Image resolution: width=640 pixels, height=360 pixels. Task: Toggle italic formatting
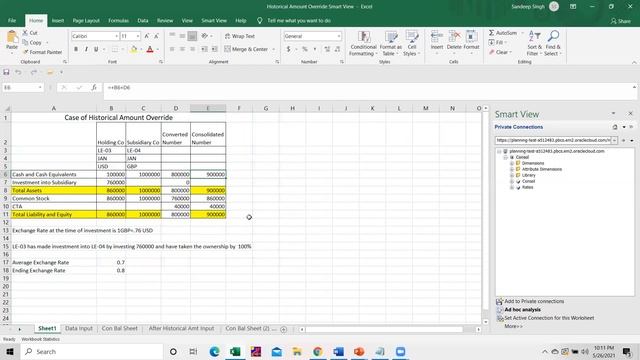pyautogui.click(x=86, y=49)
